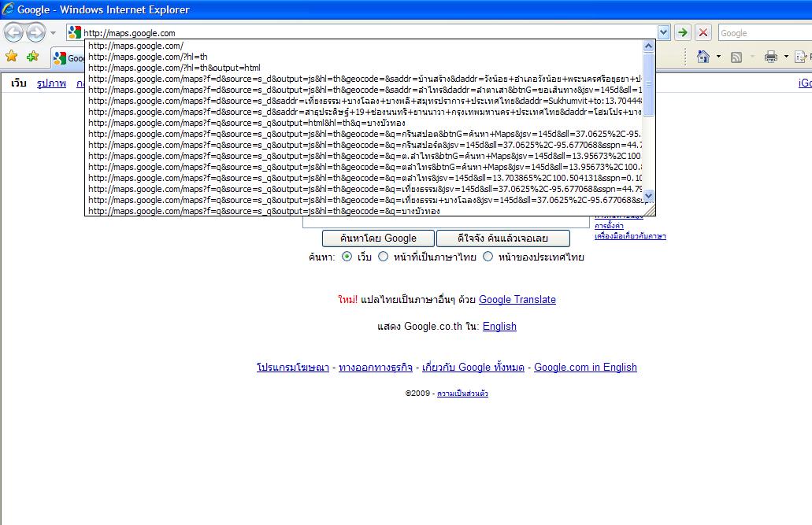This screenshot has width=812, height=525.
Task: Expand the Home button dropdown arrow
Action: (x=718, y=57)
